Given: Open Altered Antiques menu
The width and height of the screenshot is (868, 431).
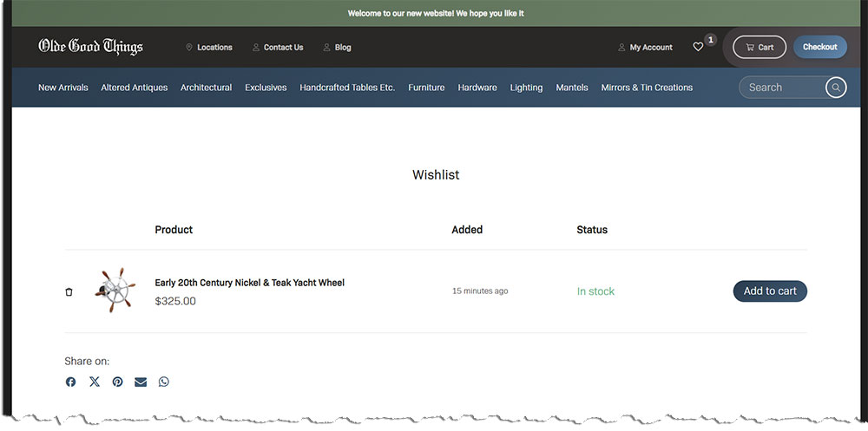Looking at the screenshot, I should tap(134, 88).
